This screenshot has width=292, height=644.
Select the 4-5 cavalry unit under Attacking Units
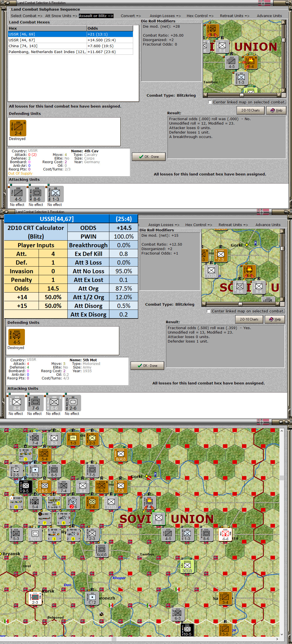18,194
